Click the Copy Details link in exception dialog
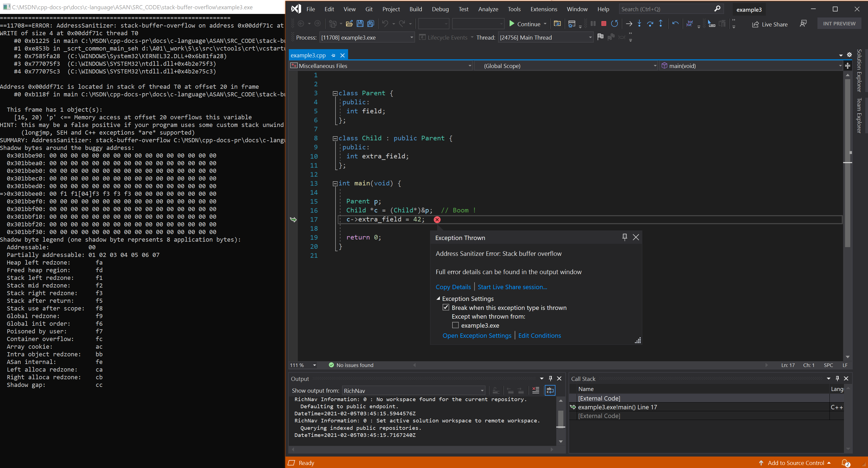The height and width of the screenshot is (468, 868). coord(451,286)
